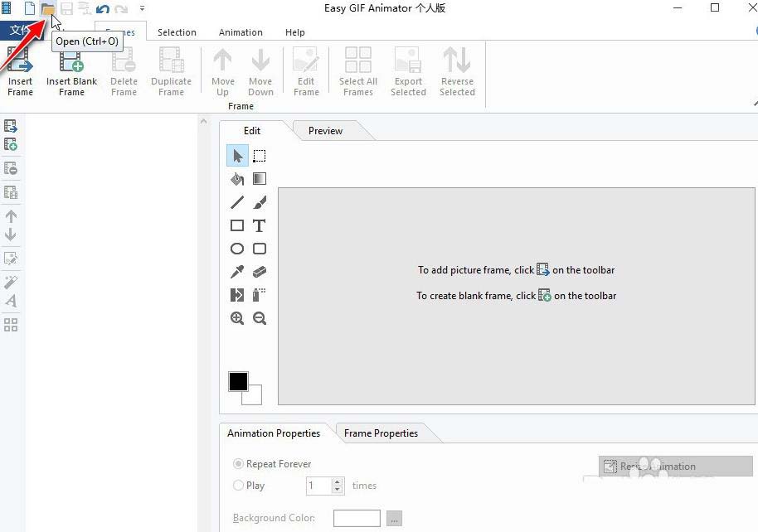Click duplicate frame icon in left sidebar
The width and height of the screenshot is (758, 532).
point(11,191)
